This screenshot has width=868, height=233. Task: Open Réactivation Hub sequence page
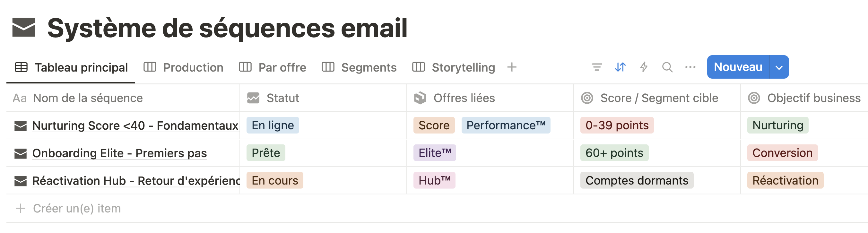coord(135,181)
